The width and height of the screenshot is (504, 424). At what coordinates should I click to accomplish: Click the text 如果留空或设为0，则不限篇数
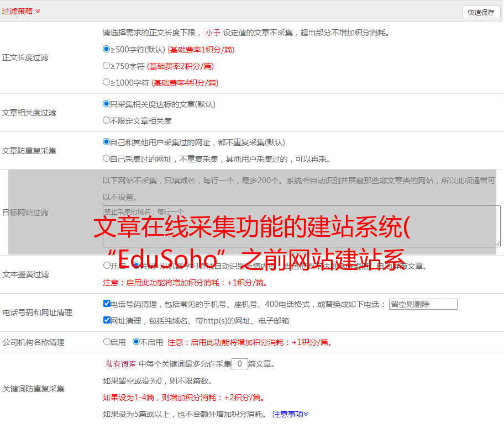(x=158, y=381)
